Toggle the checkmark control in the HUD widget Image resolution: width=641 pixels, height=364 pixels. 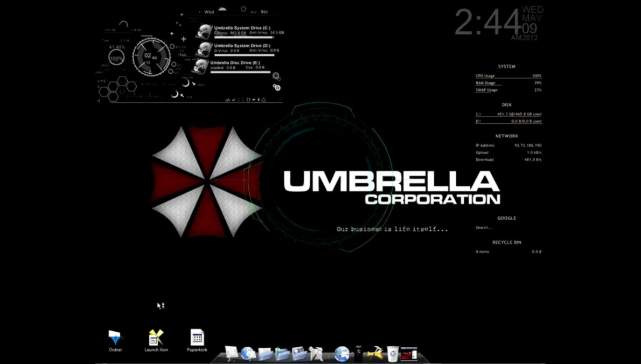pyautogui.click(x=234, y=100)
